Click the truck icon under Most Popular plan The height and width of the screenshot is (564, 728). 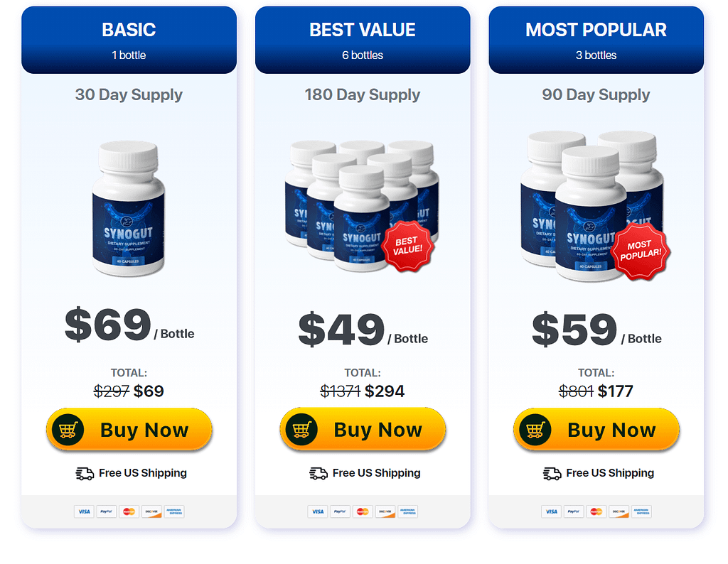(552, 474)
